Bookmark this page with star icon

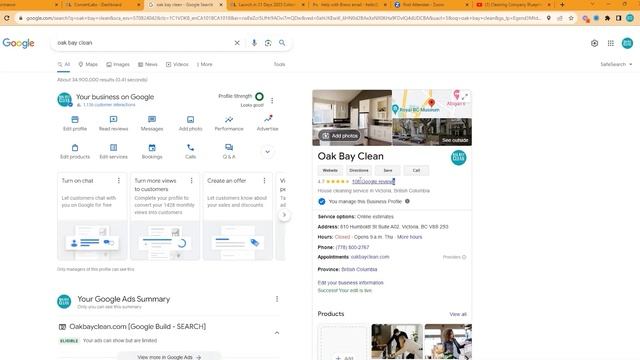571,18
